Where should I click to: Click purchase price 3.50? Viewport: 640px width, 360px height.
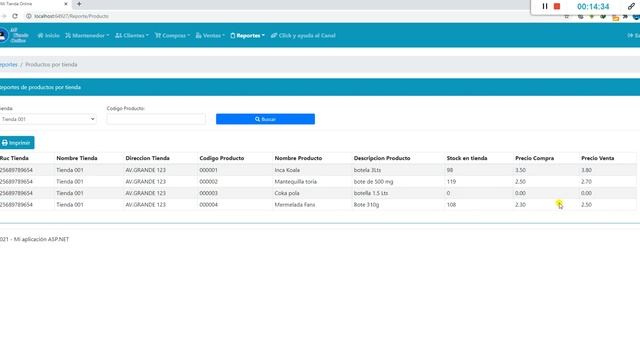pos(520,170)
